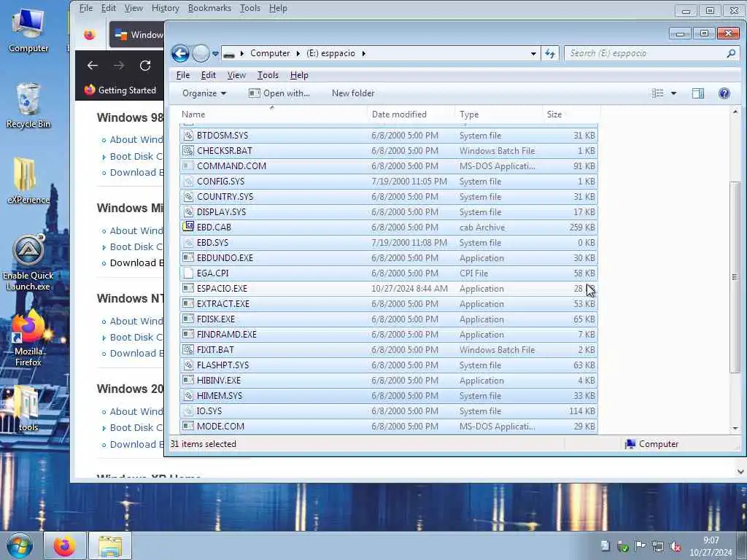Open the File menu in Explorer
Viewport: 747px width, 560px height.
(183, 75)
